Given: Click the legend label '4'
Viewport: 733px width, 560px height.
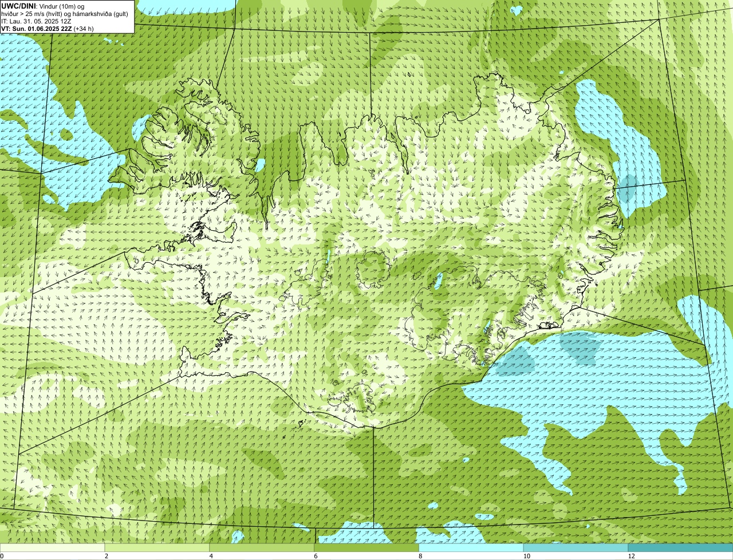Looking at the screenshot, I should coord(211,556).
